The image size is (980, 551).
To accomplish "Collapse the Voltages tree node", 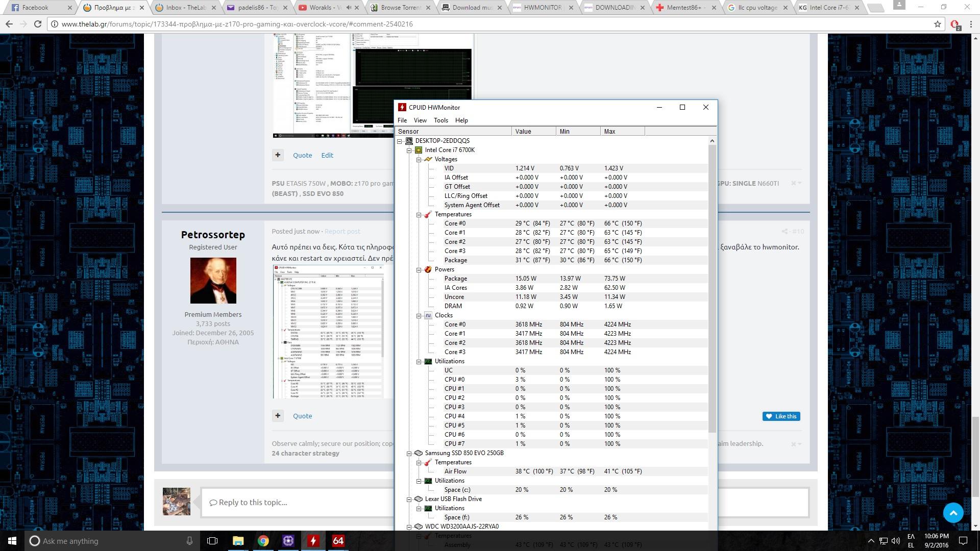I will pos(419,160).
